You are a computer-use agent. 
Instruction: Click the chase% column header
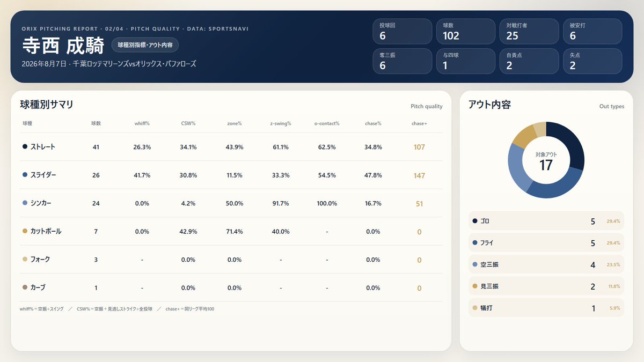pos(373,123)
